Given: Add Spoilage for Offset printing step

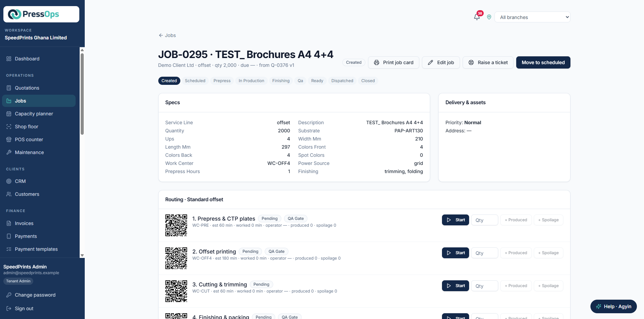Looking at the screenshot, I should pyautogui.click(x=548, y=253).
